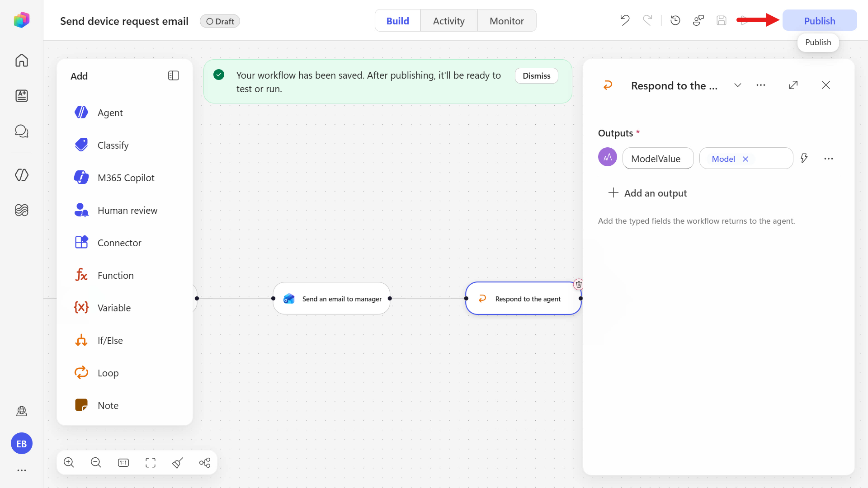This screenshot has height=488, width=868.
Task: Remove the Model tag from output value
Action: (745, 159)
